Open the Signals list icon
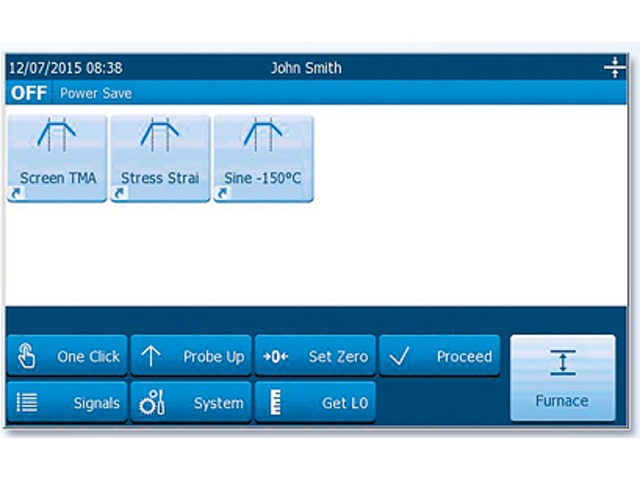 (26, 403)
